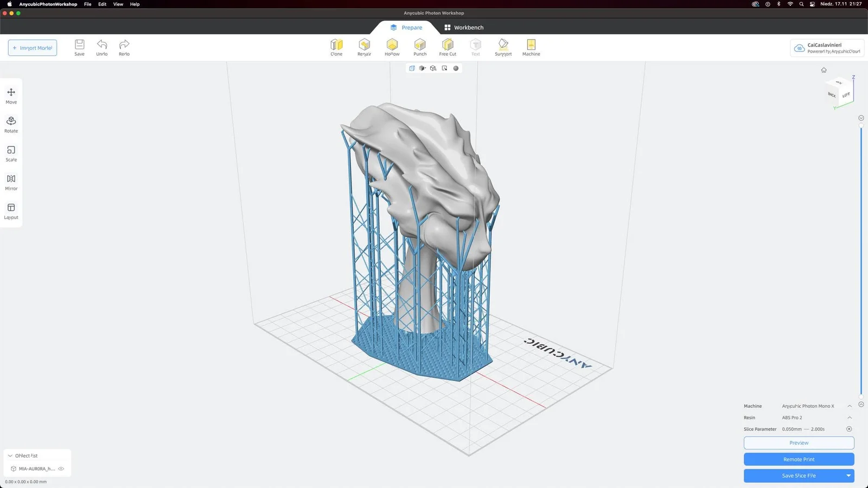Open the View menu
The height and width of the screenshot is (488, 868).
(118, 4)
